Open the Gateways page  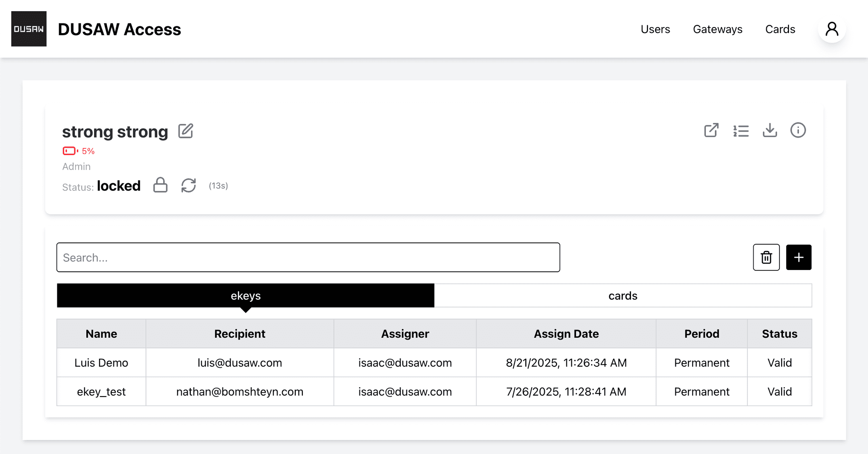[x=717, y=29]
